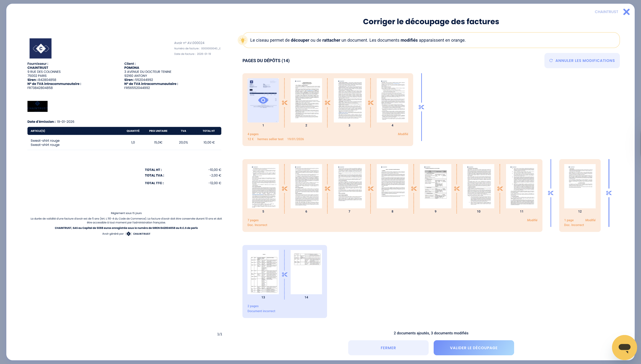Screen dimensions: 641x364
Task: Click blue scissors between pages 11 and 12
Action: [551, 193]
